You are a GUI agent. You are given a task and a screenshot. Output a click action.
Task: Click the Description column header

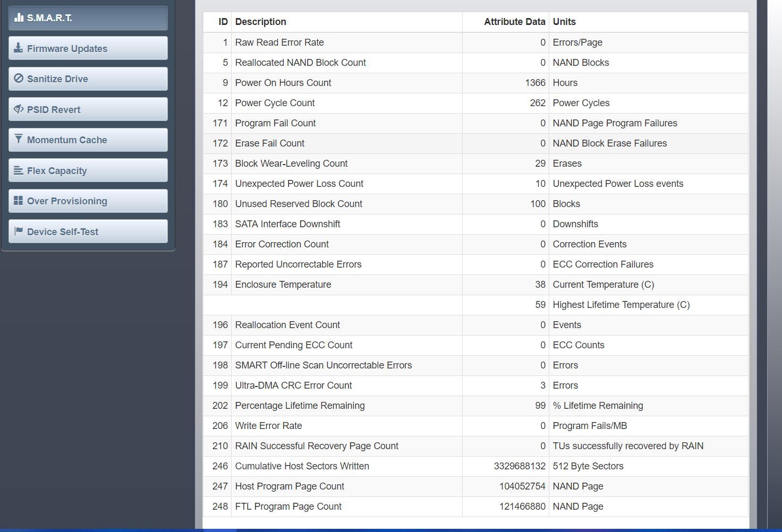[261, 22]
